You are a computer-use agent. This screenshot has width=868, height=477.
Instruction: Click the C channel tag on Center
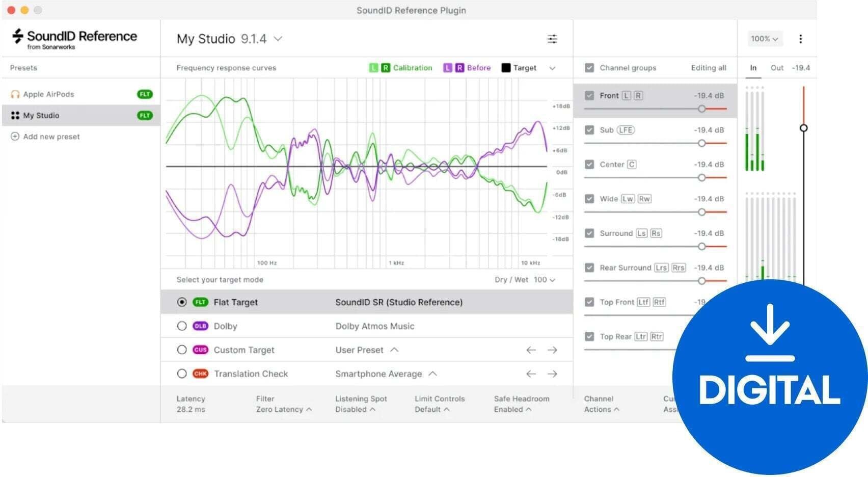(x=632, y=164)
